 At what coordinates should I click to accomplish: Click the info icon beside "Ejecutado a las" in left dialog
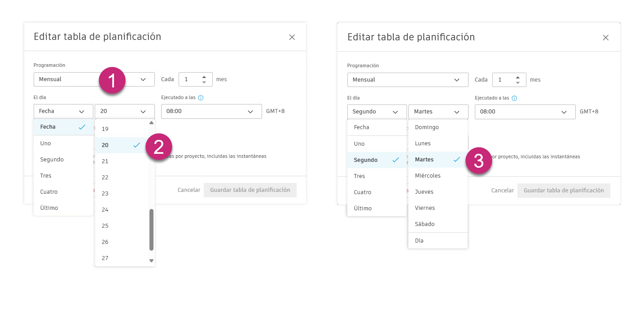pyautogui.click(x=200, y=97)
